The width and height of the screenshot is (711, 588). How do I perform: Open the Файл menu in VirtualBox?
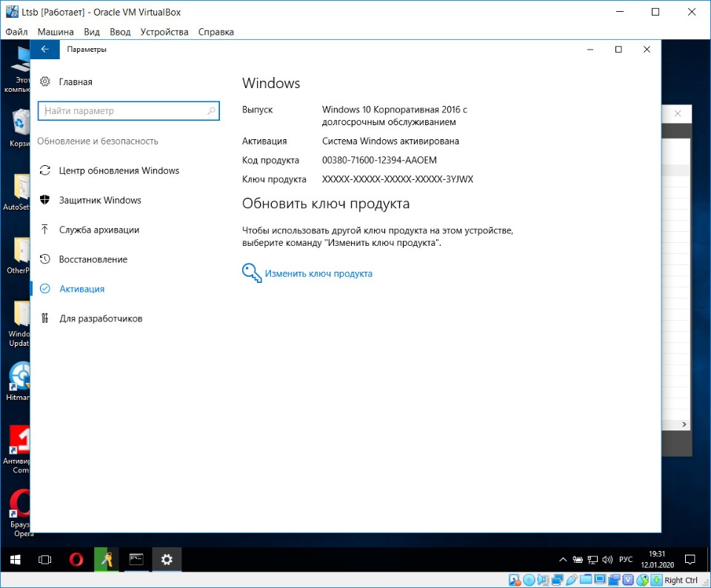(x=16, y=32)
